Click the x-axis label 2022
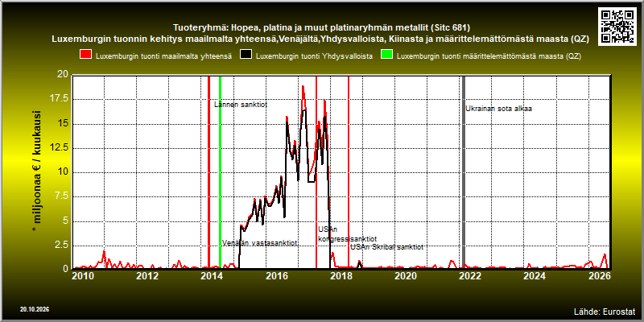Screen dimensions: 644x322 pyautogui.click(x=469, y=275)
